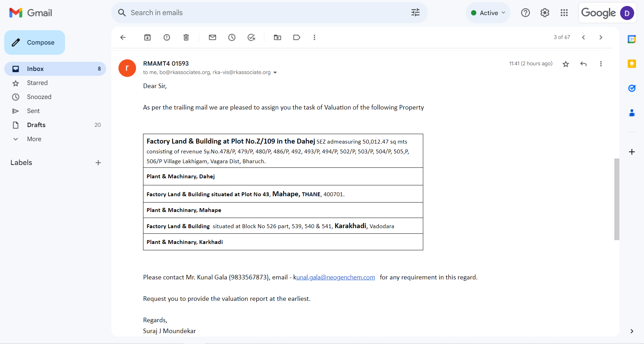Delete this email with trash icon
The width and height of the screenshot is (644, 344).
(x=186, y=37)
